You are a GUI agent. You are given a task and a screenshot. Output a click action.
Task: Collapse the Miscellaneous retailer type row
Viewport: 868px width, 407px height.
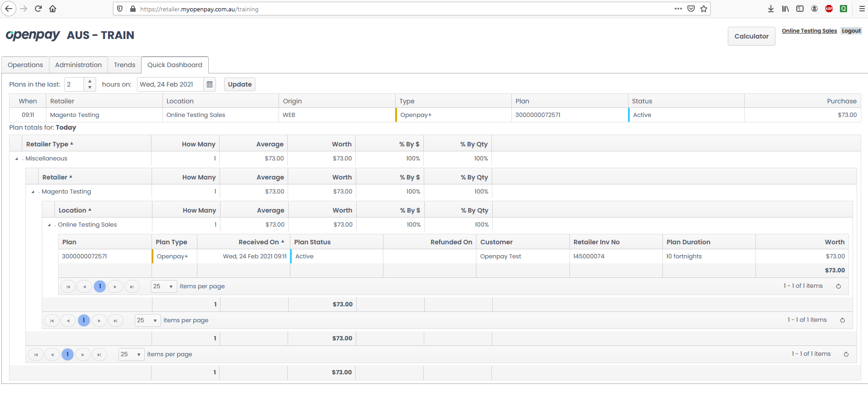click(x=17, y=159)
